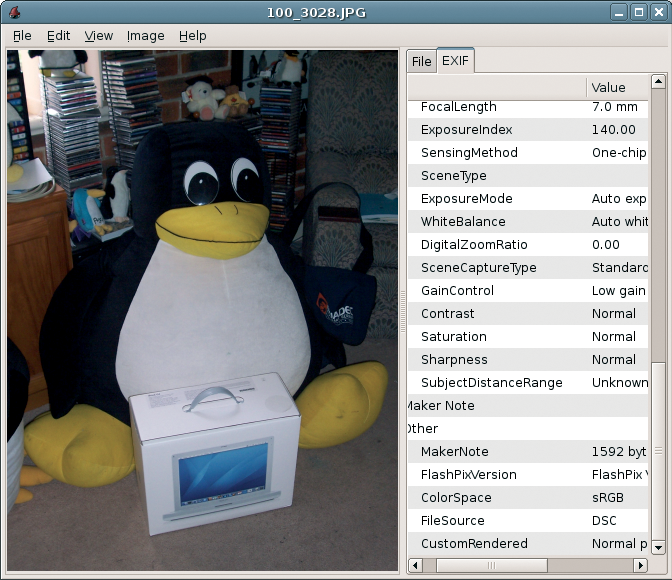Select the Saturation row
The width and height of the screenshot is (672, 580).
[528, 337]
